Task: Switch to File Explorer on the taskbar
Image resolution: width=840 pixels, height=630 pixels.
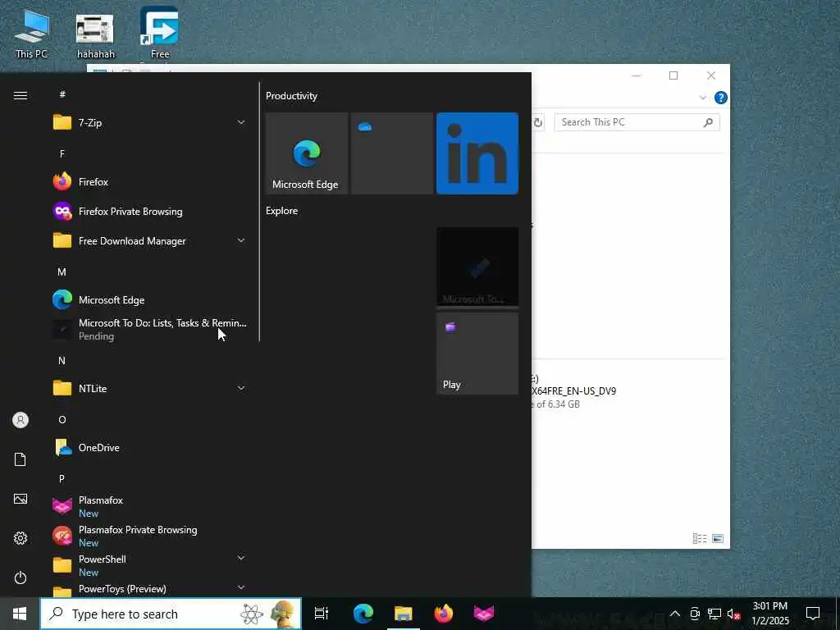Action: pyautogui.click(x=404, y=614)
